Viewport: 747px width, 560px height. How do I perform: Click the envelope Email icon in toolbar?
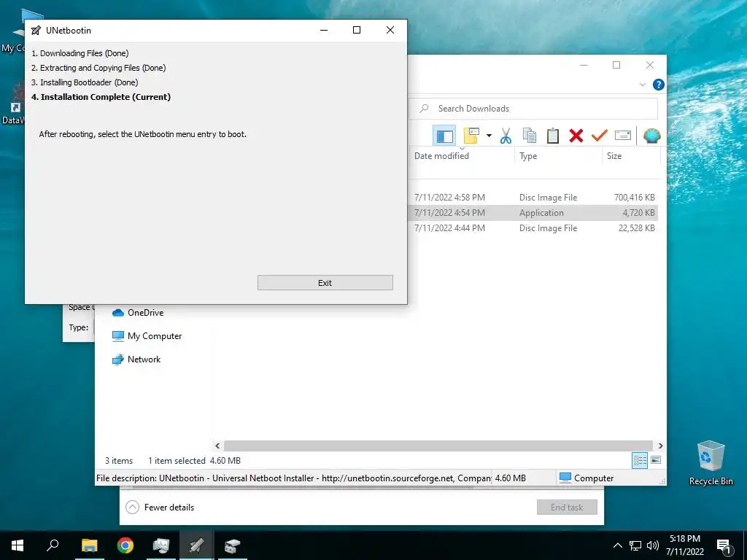(623, 136)
